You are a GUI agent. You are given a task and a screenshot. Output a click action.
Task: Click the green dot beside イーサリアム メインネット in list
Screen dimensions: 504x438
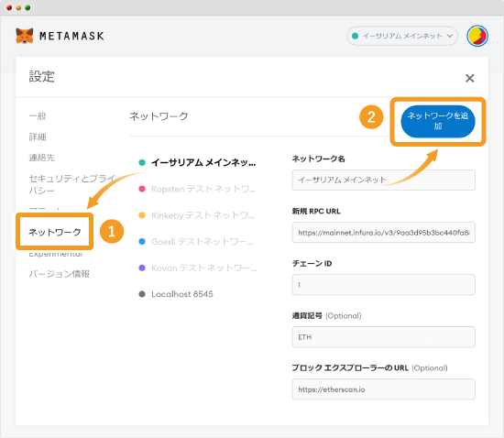tap(142, 162)
